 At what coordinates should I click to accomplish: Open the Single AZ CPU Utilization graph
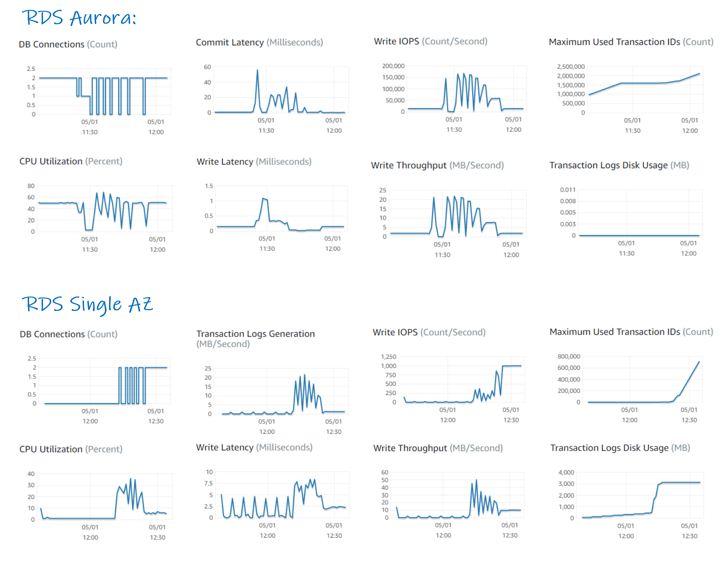click(105, 496)
